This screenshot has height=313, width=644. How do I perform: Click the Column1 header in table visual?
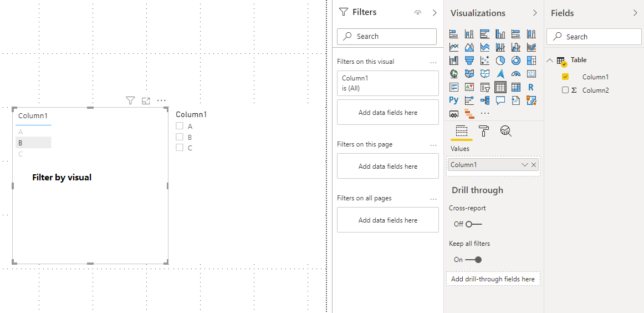(33, 115)
